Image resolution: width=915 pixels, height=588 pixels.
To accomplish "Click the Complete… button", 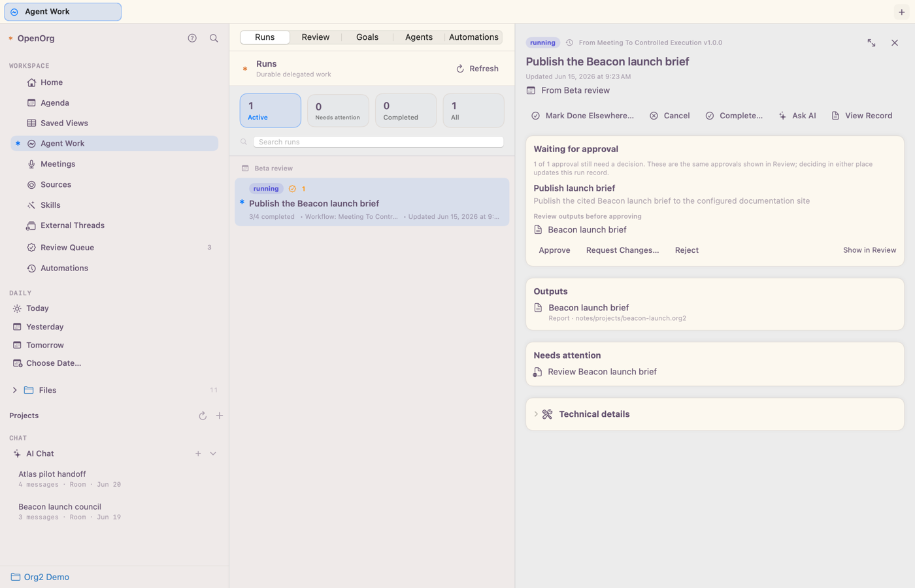I will point(734,116).
